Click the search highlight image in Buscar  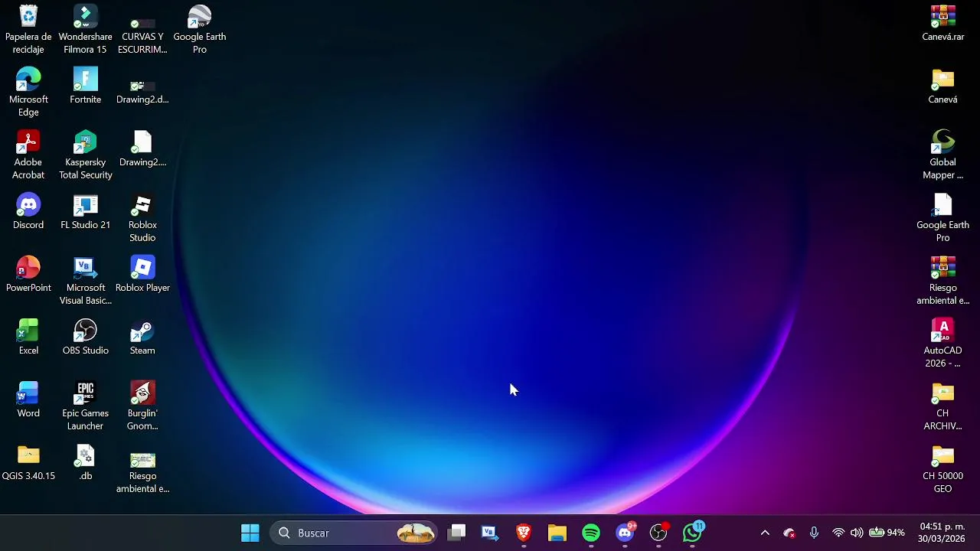[x=416, y=533]
